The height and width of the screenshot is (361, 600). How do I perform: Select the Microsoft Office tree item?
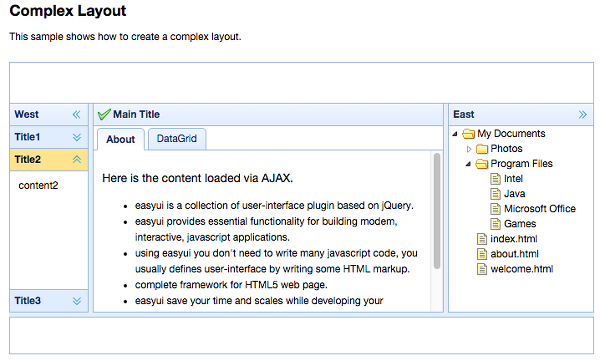pyautogui.click(x=540, y=209)
